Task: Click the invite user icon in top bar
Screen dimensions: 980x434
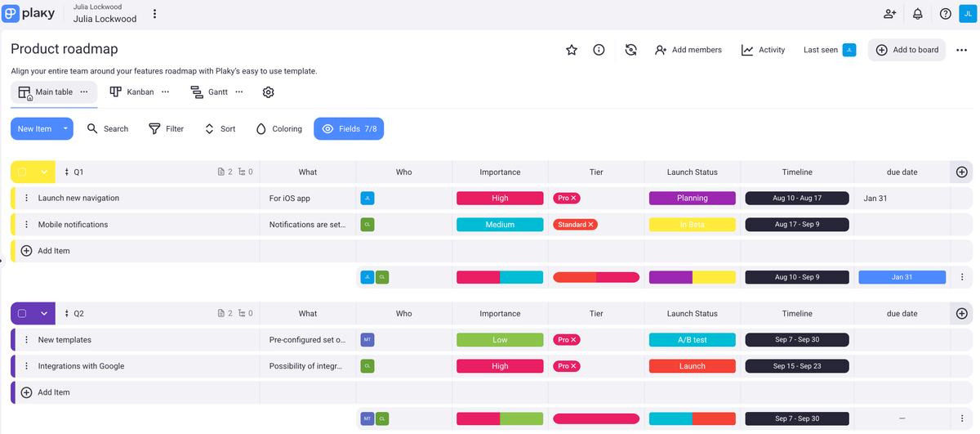Action: point(889,14)
